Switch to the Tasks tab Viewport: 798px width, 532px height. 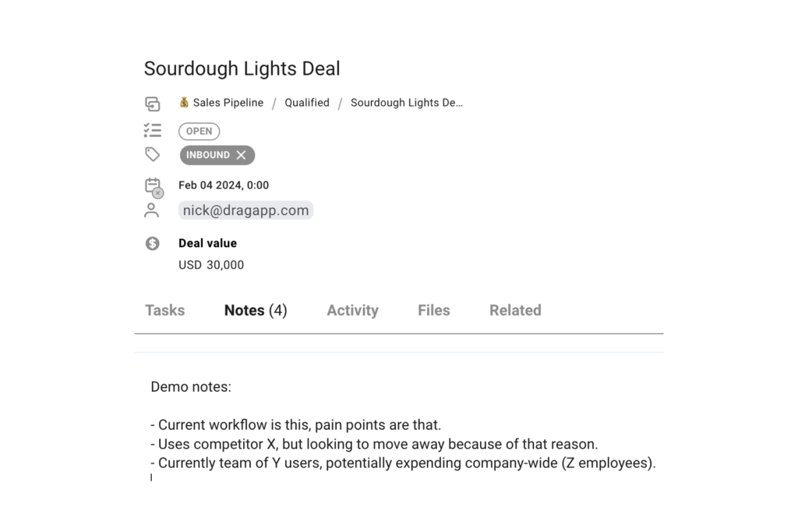pyautogui.click(x=165, y=310)
